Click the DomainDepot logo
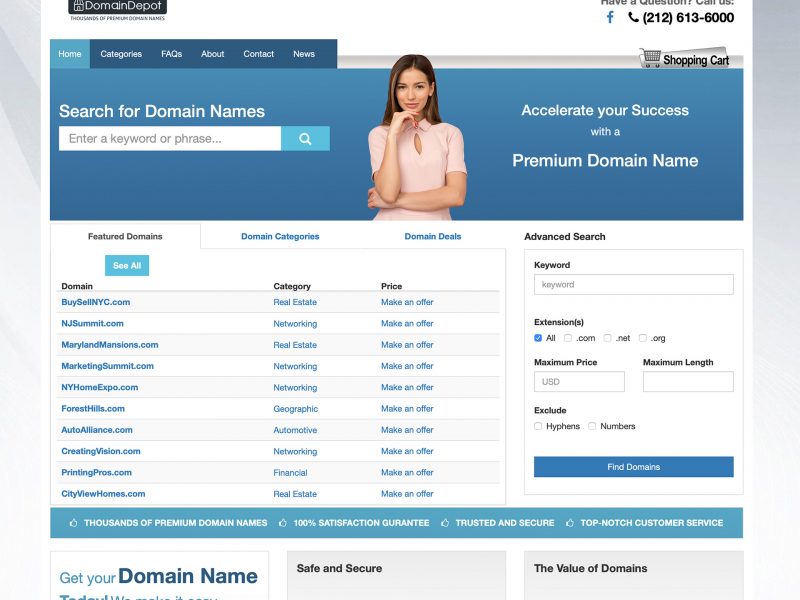800x600 pixels. (x=117, y=8)
